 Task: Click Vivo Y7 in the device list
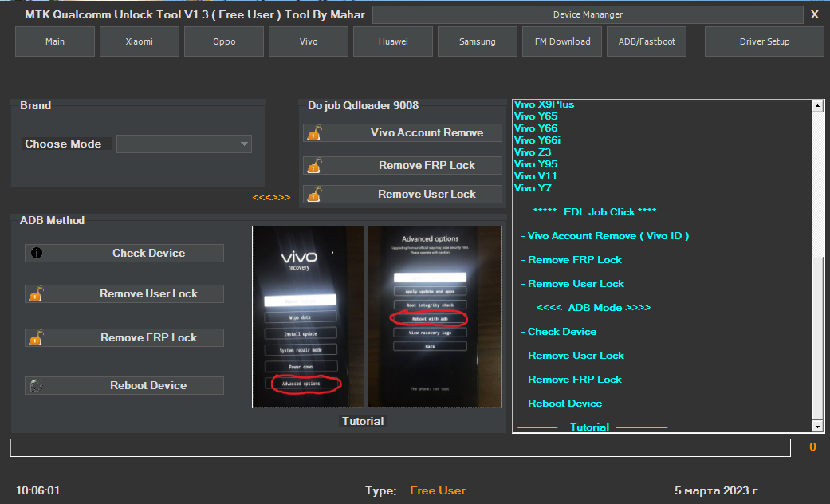(x=533, y=188)
